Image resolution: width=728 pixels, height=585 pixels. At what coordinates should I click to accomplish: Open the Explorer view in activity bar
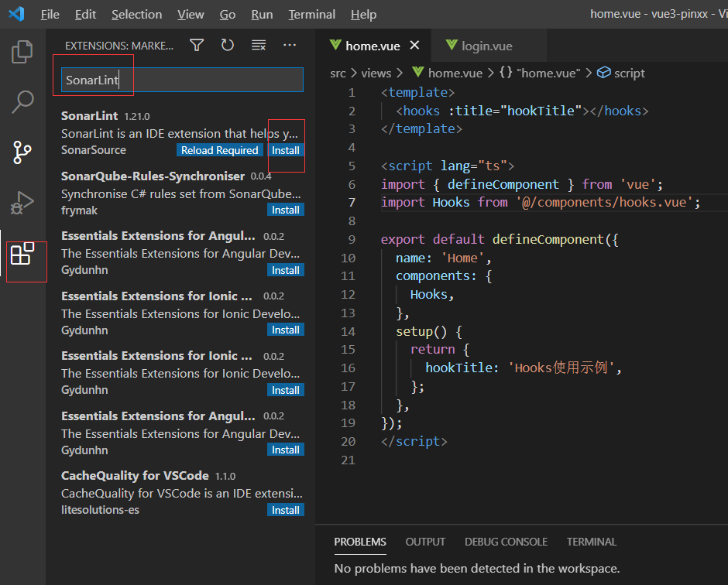pos(22,52)
